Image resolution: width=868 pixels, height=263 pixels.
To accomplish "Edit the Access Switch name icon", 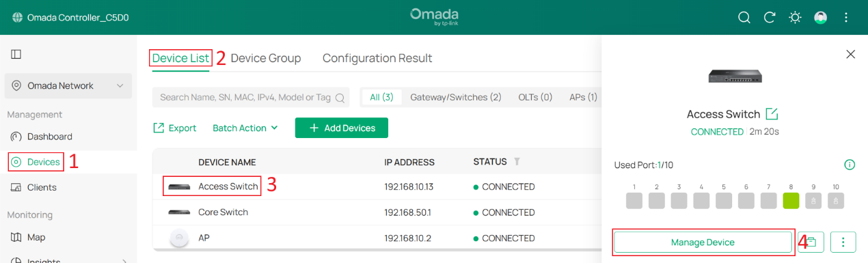I will (772, 114).
